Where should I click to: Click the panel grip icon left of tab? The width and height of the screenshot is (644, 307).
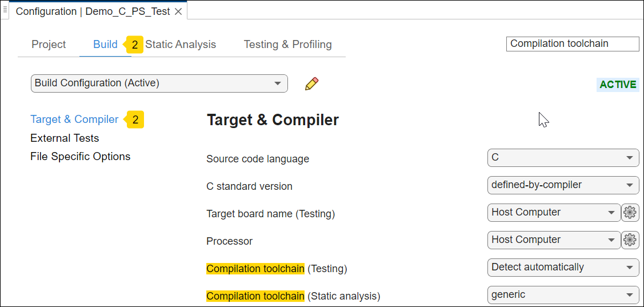(5, 10)
